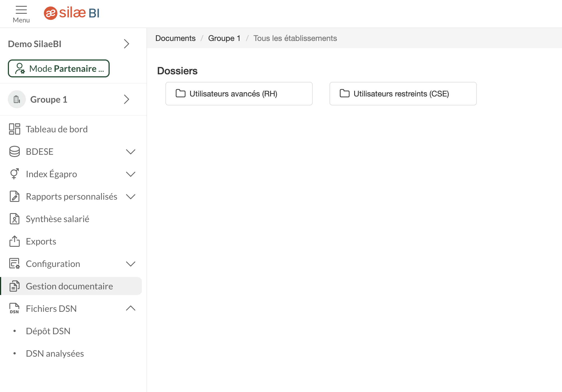Image resolution: width=562 pixels, height=392 pixels.
Task: Open Utilisateurs restreints (CSE) folder
Action: click(x=403, y=94)
